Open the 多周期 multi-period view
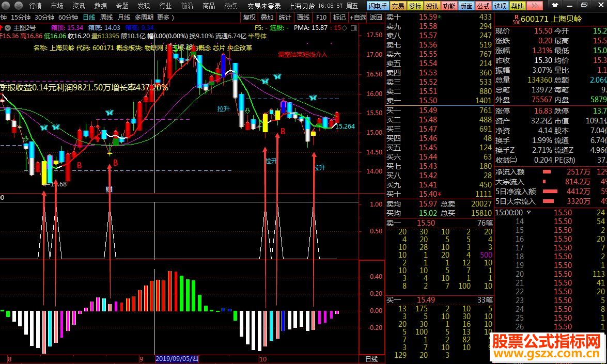The width and height of the screenshot is (607, 364). tap(144, 18)
